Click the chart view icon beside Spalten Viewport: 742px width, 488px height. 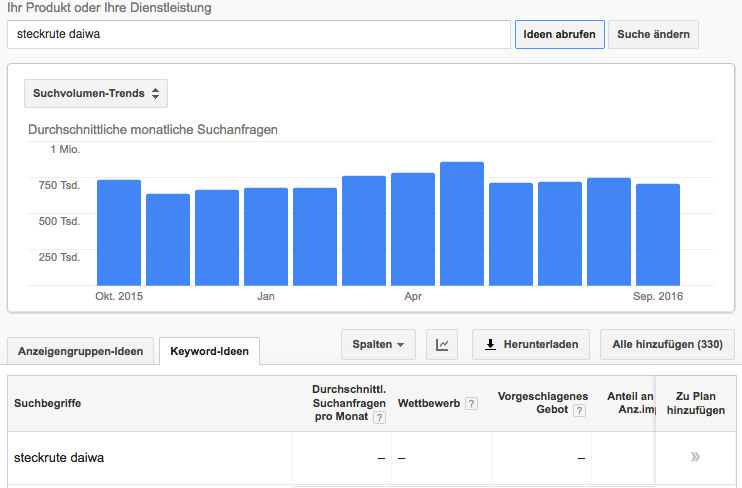[442, 345]
